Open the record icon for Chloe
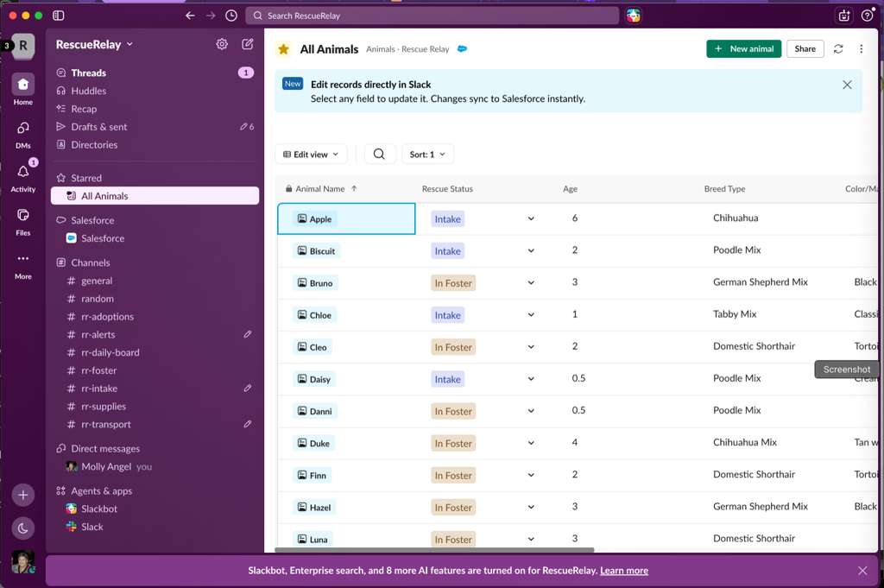 pos(302,314)
